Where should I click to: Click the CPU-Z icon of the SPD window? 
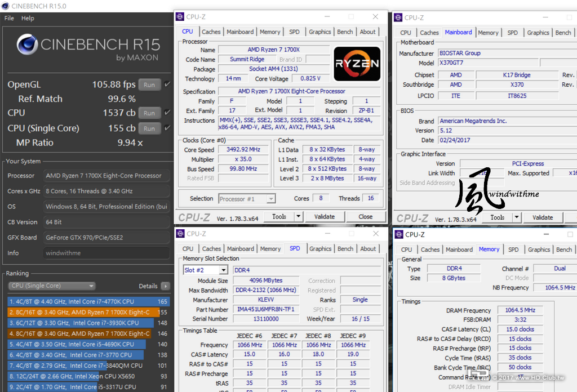[180, 233]
